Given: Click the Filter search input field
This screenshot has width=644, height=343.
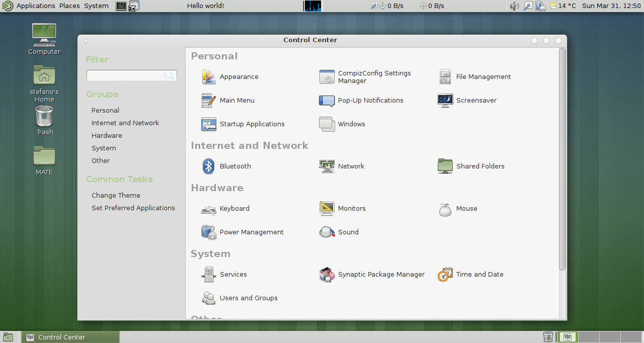Looking at the screenshot, I should point(126,75).
